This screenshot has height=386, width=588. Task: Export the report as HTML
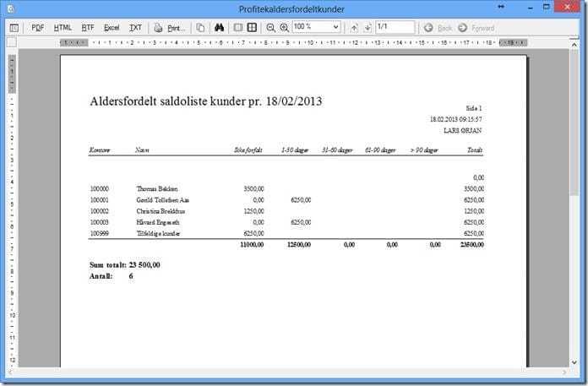pos(63,28)
